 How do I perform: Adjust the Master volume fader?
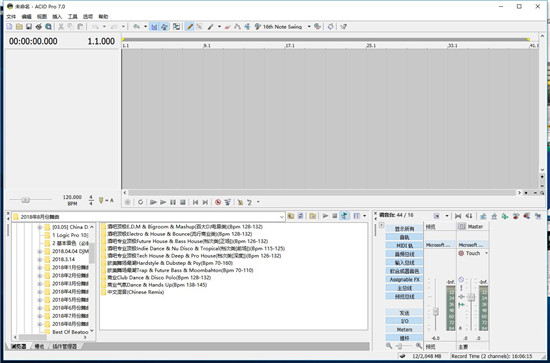471,297
